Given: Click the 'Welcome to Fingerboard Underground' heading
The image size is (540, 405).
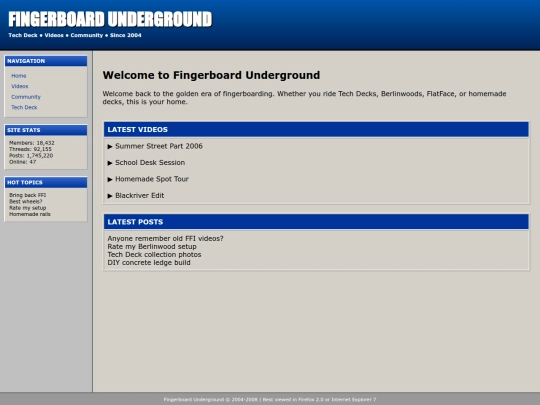Looking at the screenshot, I should tap(211, 75).
